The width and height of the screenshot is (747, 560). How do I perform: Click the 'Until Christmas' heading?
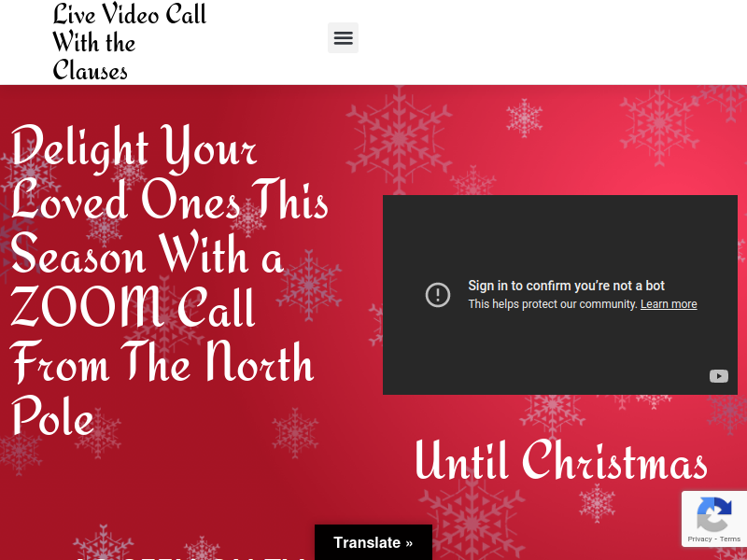[x=561, y=460]
